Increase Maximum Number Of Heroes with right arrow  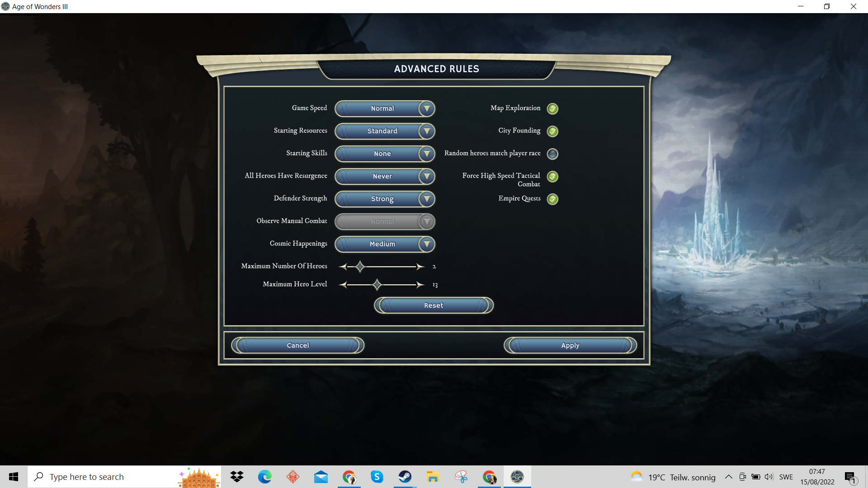tap(420, 267)
